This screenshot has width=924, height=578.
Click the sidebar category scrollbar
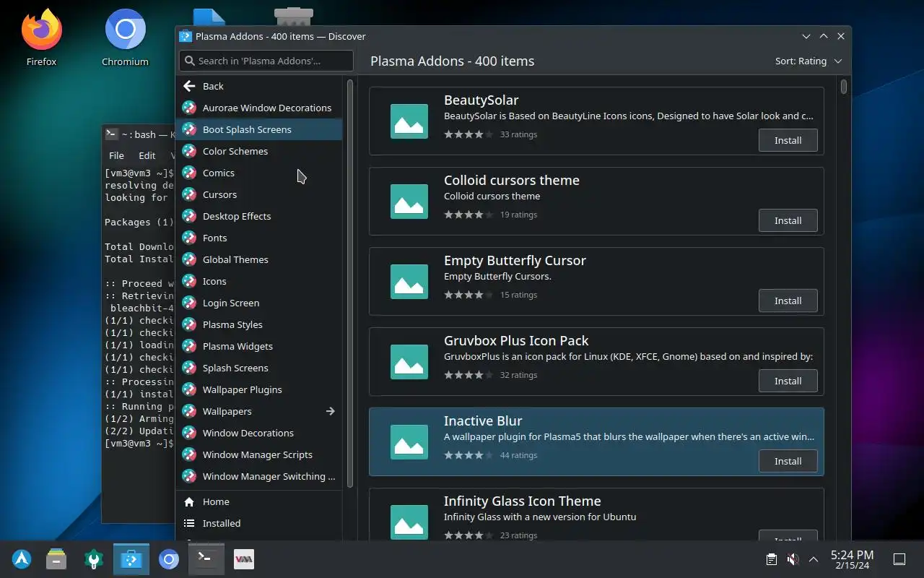tap(350, 283)
